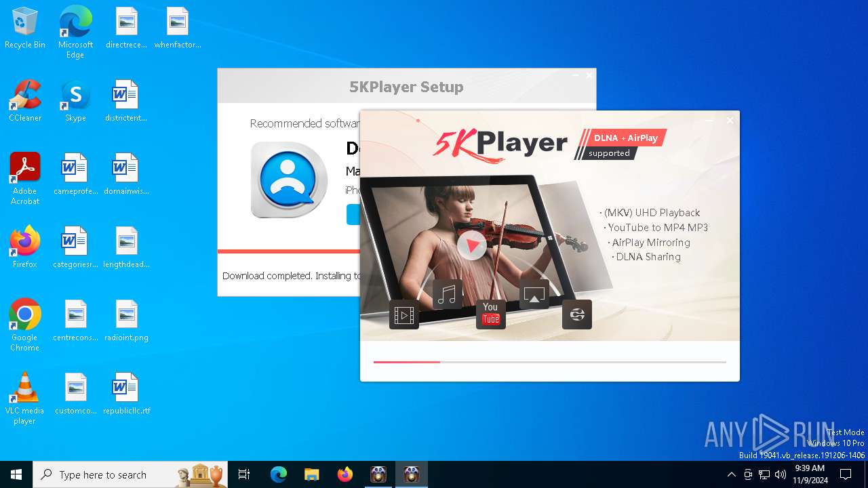Switch to second 5KPlayer installer taskbar item
The image size is (868, 488).
tap(412, 474)
